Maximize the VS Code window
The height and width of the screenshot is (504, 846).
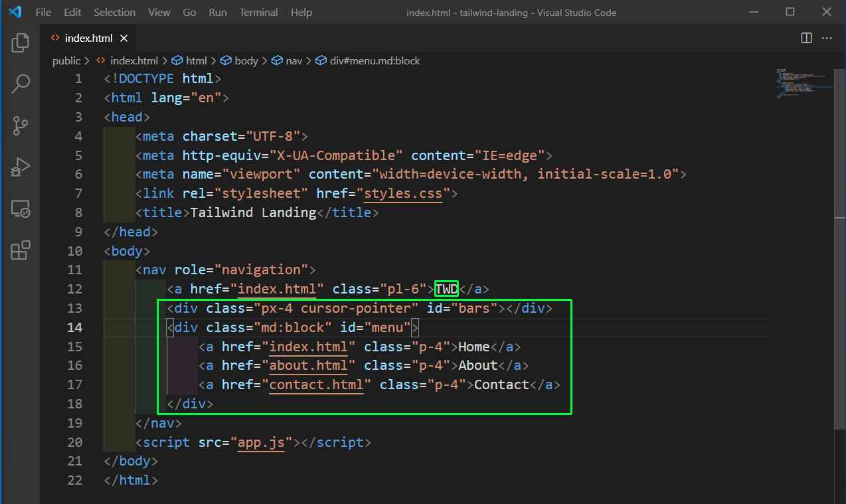(790, 12)
